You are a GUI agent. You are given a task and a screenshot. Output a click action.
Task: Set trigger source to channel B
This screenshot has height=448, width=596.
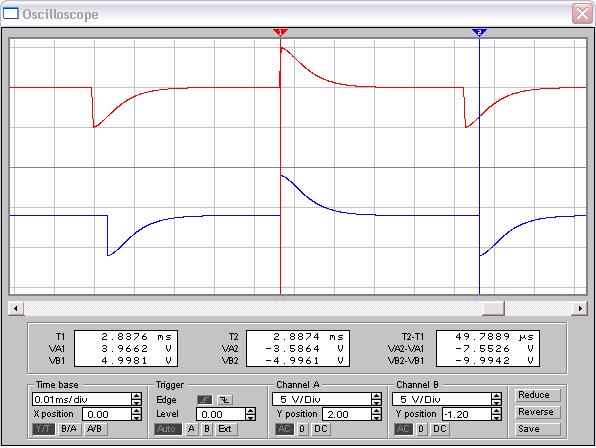tap(206, 429)
